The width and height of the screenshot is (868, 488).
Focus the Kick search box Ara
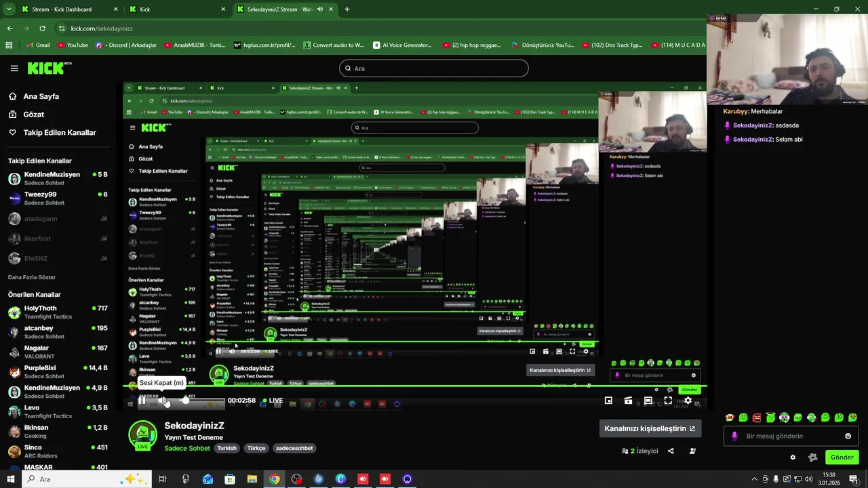click(x=433, y=68)
